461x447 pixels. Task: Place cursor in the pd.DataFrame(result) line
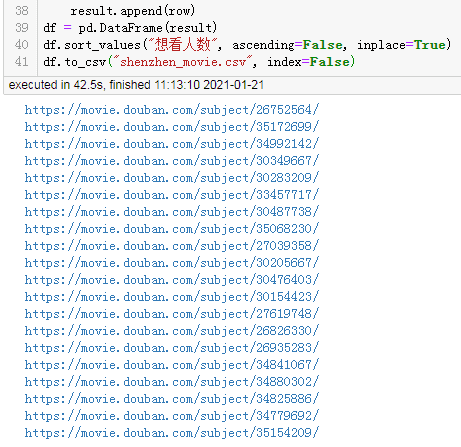(130, 28)
